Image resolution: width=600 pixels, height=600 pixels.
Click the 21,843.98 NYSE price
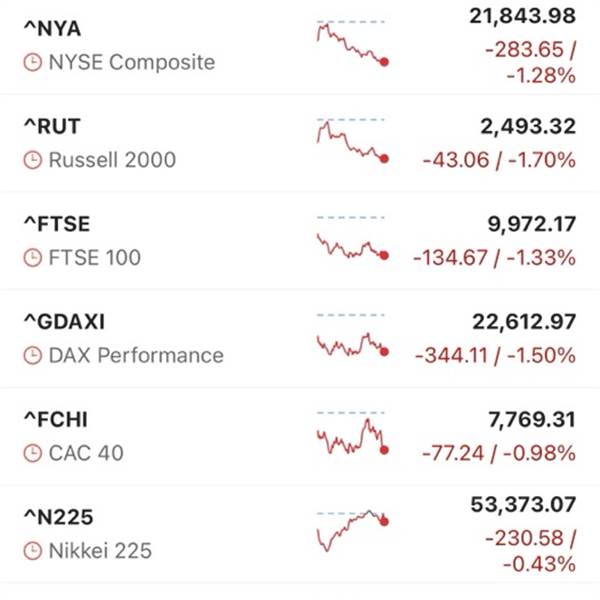[x=522, y=15]
